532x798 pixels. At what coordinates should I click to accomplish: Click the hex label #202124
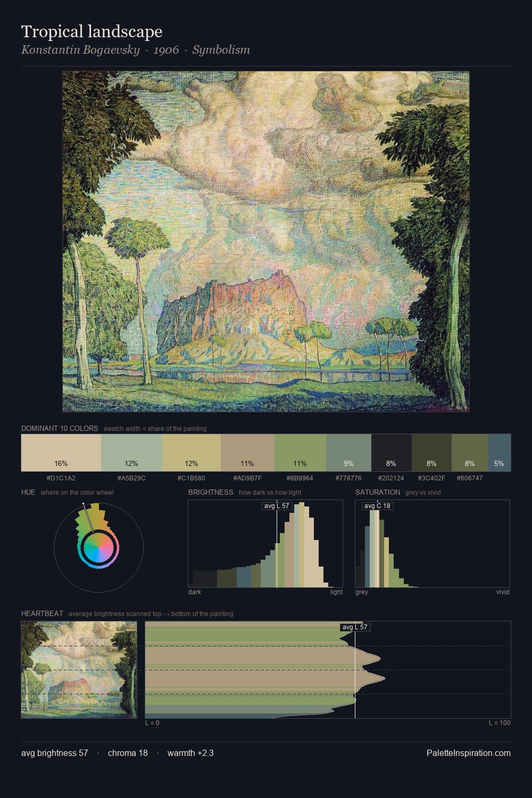391,478
